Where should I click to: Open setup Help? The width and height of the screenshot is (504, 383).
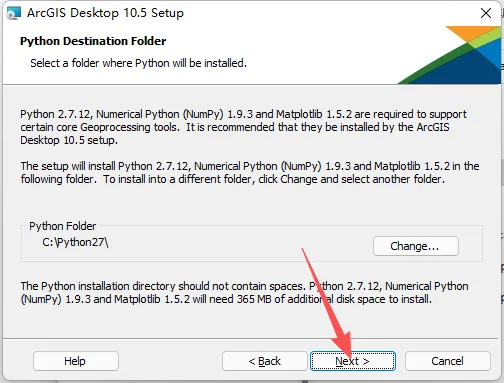coord(76,361)
